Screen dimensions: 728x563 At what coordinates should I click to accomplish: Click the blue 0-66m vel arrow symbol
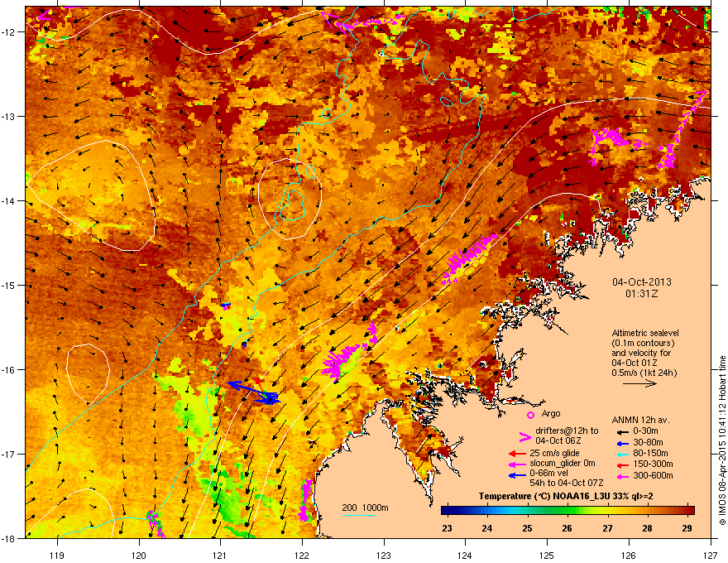(x=517, y=475)
